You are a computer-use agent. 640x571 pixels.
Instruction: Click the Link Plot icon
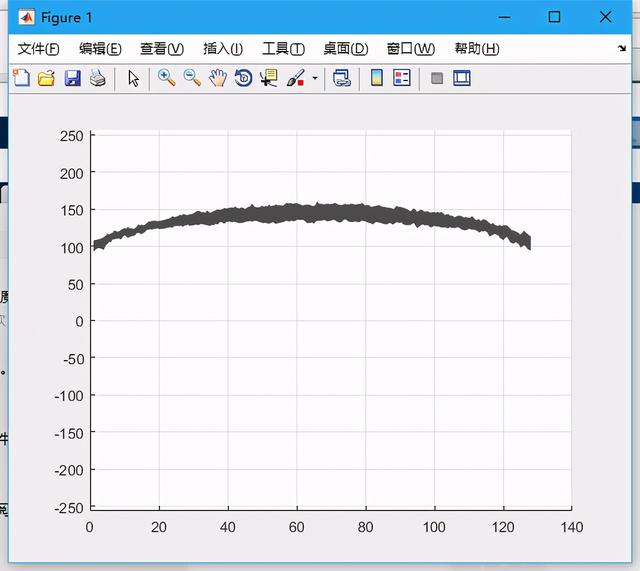(342, 78)
